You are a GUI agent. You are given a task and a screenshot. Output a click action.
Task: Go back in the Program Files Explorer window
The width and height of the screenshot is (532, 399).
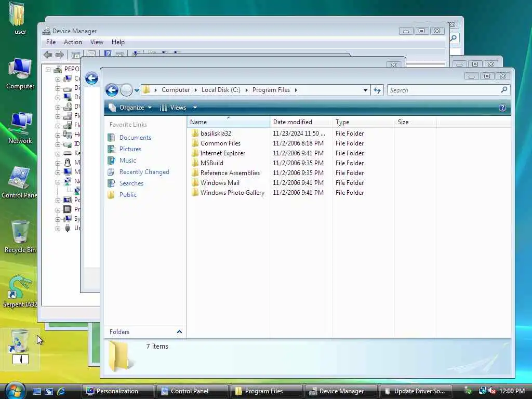coord(112,90)
